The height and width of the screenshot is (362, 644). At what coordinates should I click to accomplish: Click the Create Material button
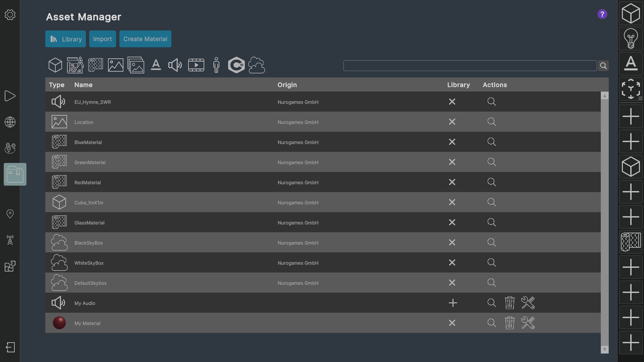coord(145,39)
